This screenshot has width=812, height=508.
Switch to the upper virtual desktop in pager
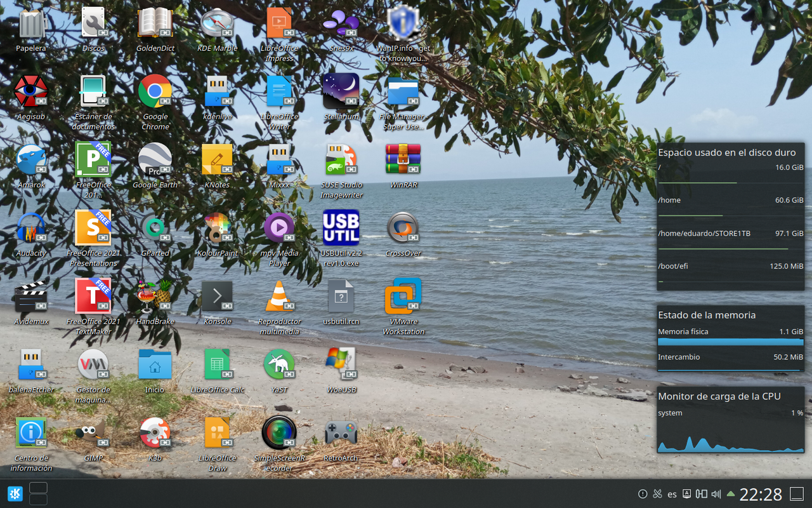(x=38, y=488)
